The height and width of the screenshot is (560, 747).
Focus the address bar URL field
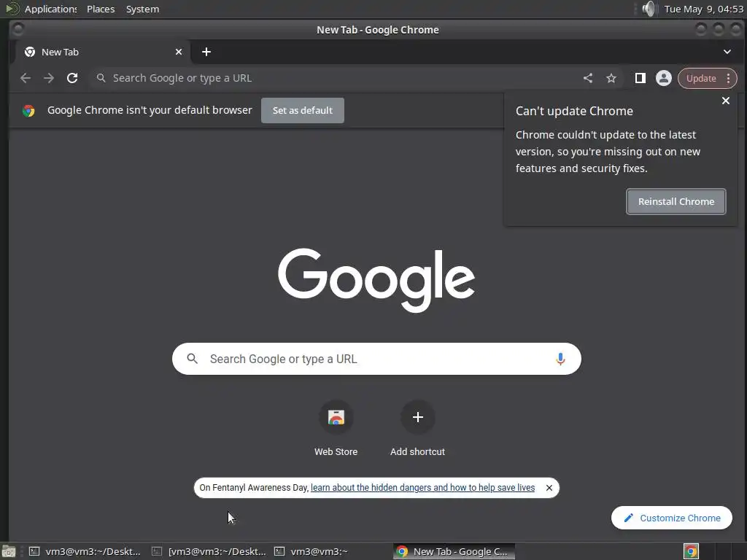333,78
